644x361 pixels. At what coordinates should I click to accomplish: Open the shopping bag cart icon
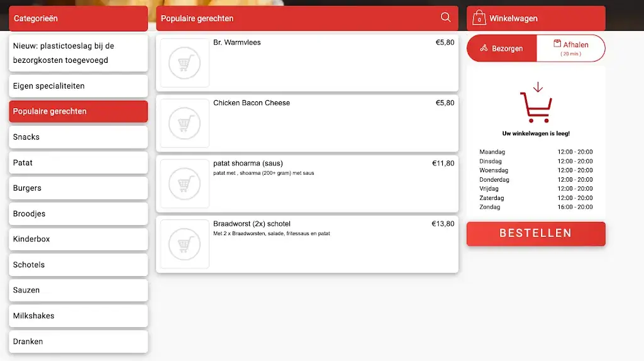tap(479, 18)
